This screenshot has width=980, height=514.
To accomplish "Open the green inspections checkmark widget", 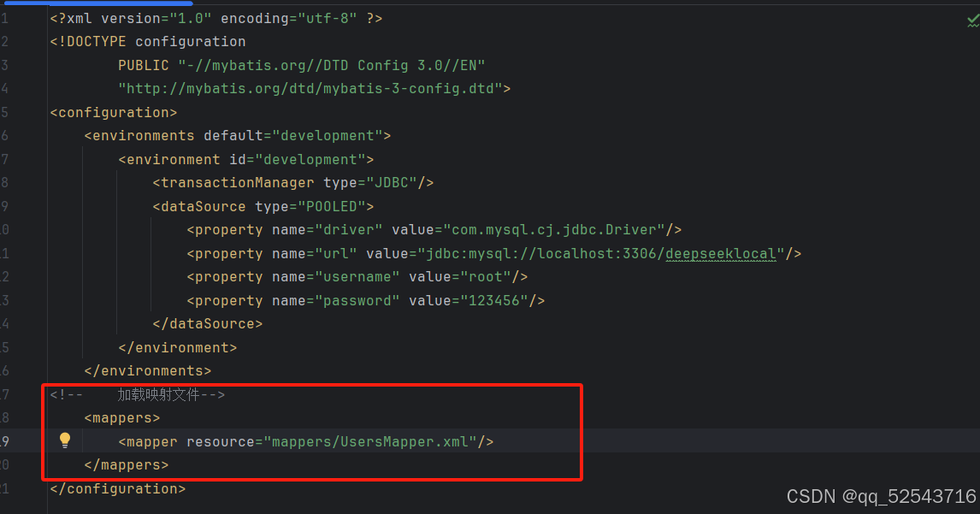I will 972,21.
